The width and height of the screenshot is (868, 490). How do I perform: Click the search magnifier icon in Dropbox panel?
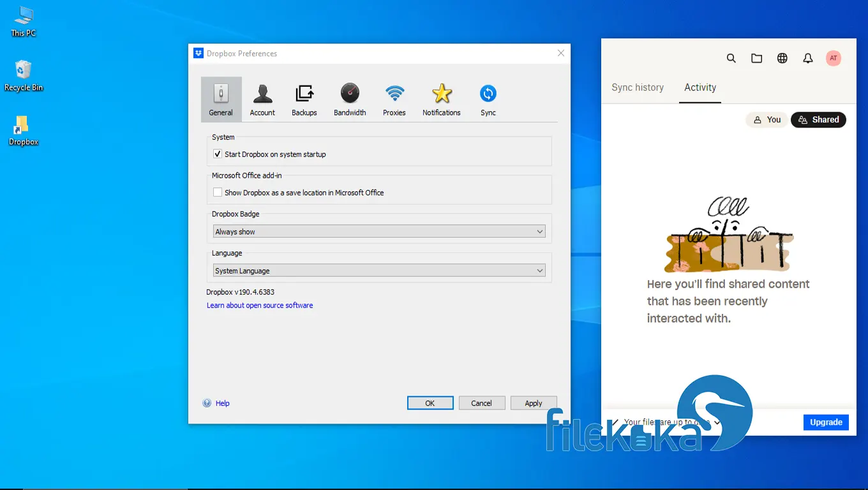coord(731,58)
